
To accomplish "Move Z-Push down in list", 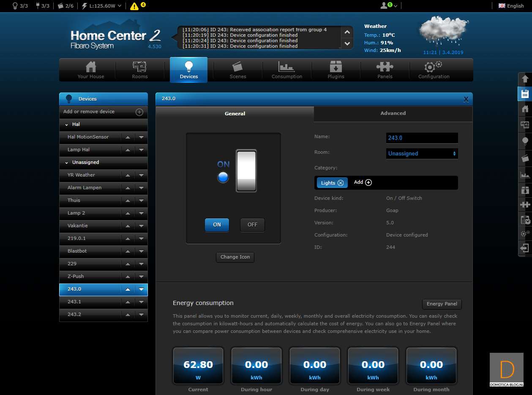I will [x=141, y=277].
